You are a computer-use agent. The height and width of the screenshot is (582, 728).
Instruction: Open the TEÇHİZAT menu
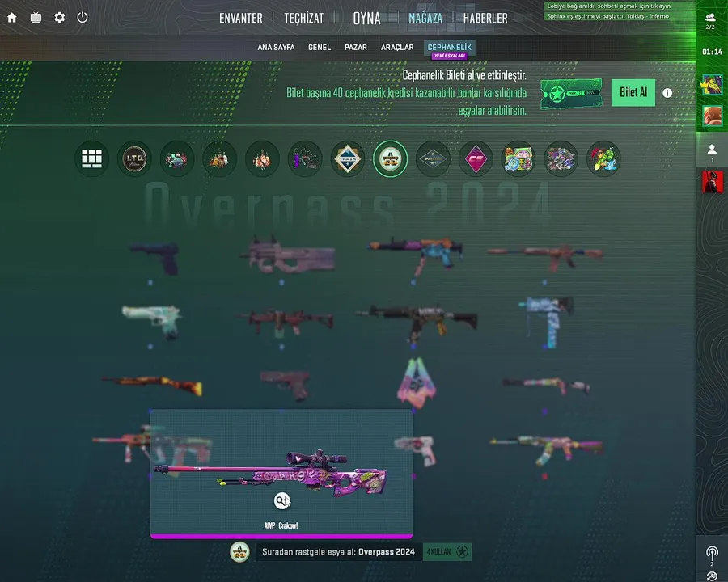[303, 18]
